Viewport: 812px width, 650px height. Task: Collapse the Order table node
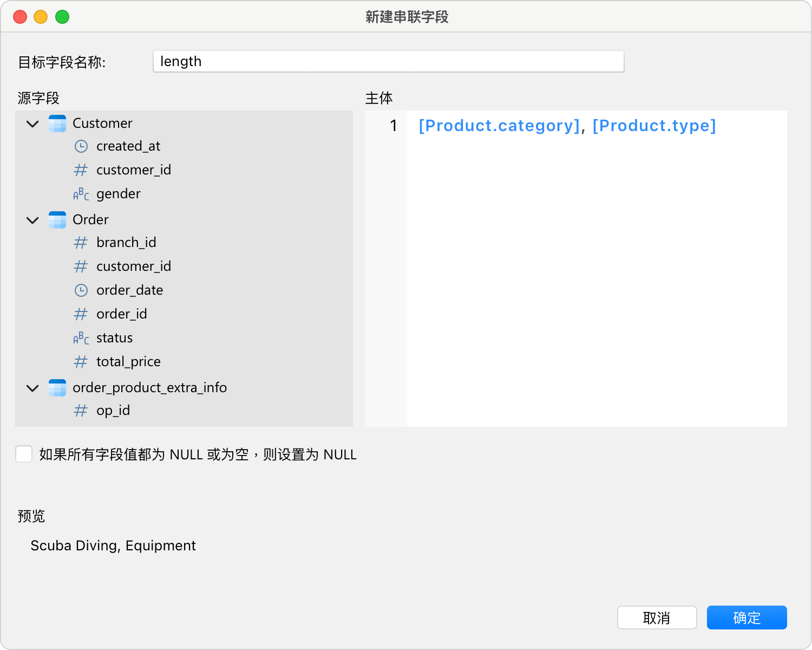pos(32,220)
